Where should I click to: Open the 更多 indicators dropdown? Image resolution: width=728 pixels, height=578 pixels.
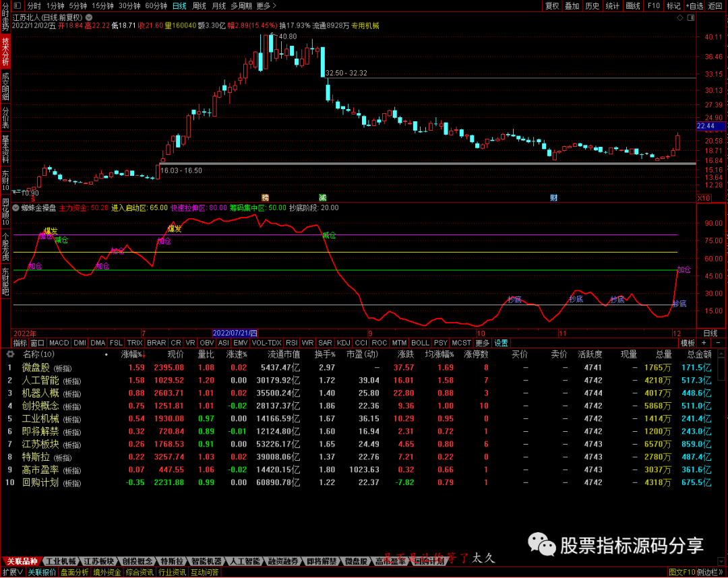coord(483,343)
